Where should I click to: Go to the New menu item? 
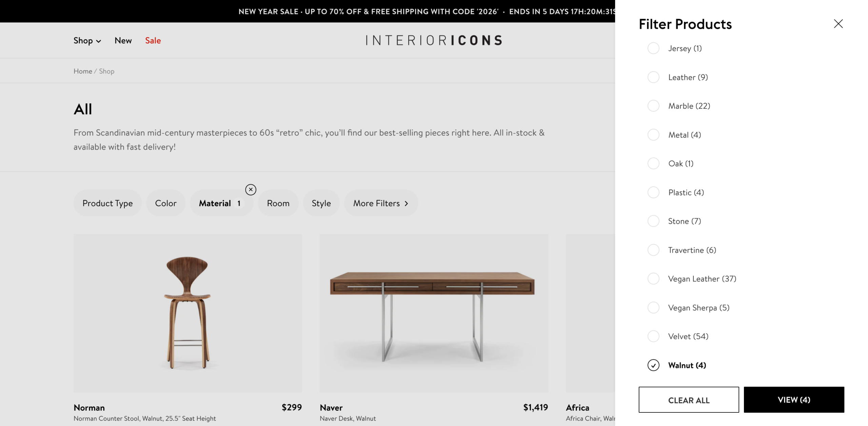123,41
